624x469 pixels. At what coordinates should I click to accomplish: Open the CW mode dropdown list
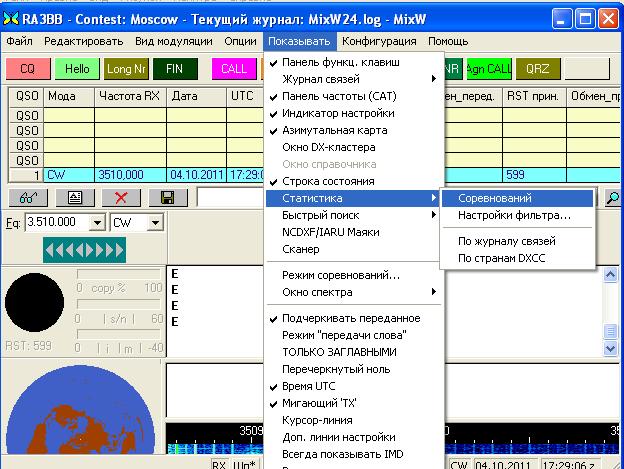click(x=153, y=222)
